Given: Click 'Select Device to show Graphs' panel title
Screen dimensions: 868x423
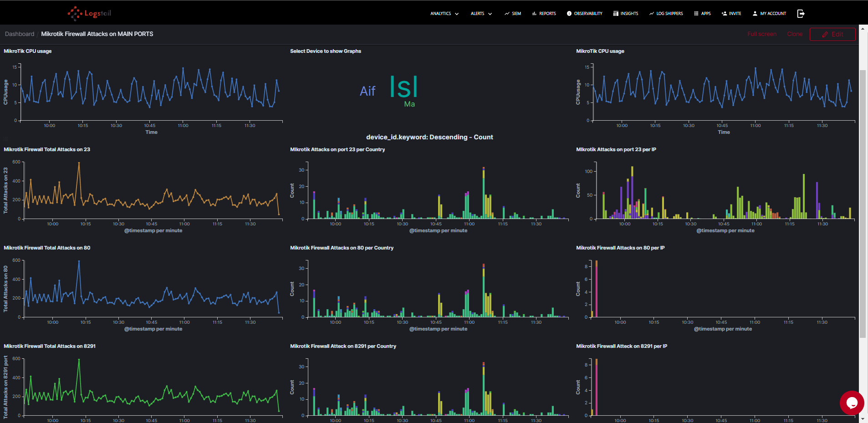Looking at the screenshot, I should 326,51.
